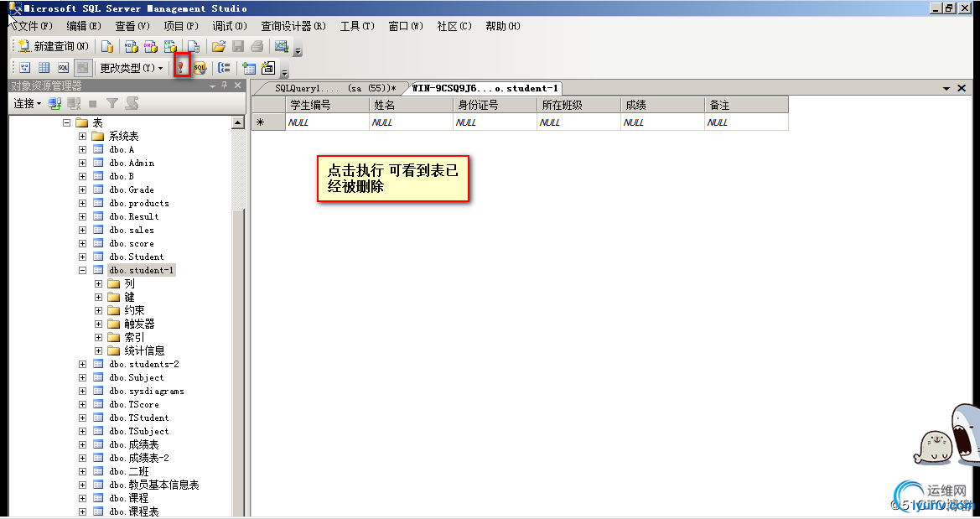980x519 pixels.
Task: Click the NULL cell under 成绩
Action: (x=662, y=122)
